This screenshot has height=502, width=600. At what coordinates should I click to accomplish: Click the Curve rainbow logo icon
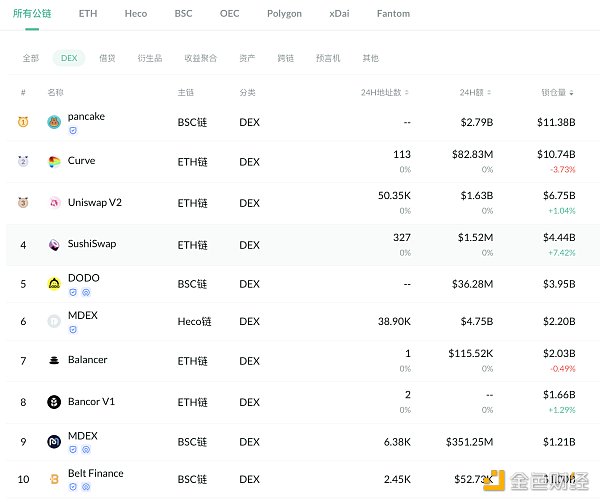click(x=54, y=161)
